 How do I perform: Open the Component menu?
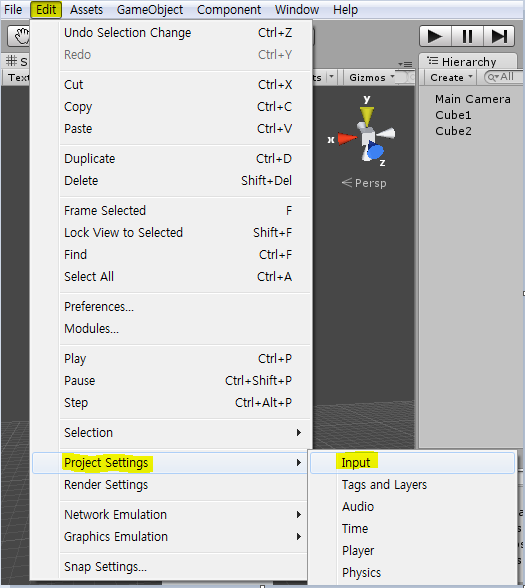click(x=229, y=9)
